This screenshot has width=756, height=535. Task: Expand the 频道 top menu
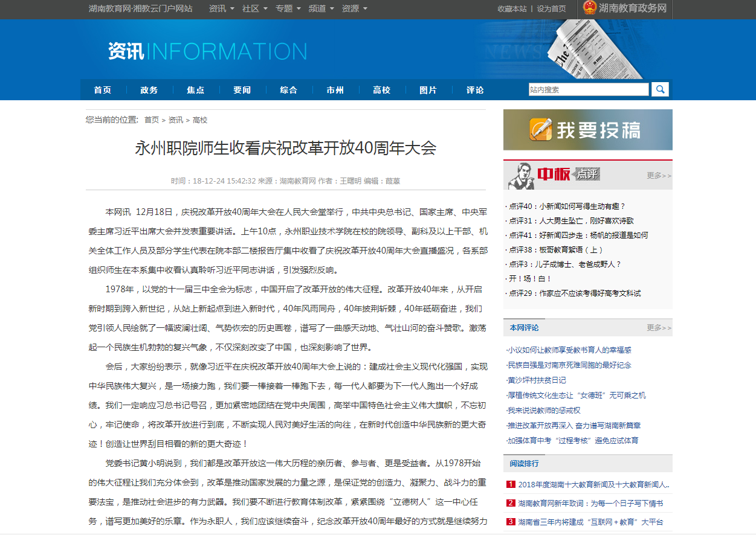321,8
